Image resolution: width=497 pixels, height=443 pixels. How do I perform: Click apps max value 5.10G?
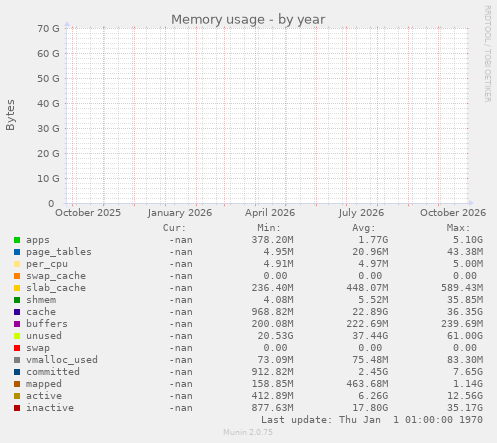point(468,240)
